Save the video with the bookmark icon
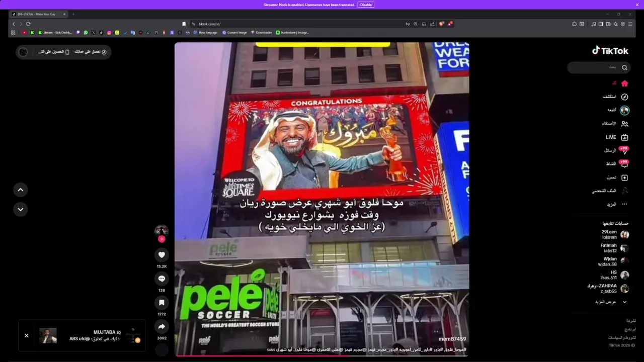The width and height of the screenshot is (644, 362). 162,302
